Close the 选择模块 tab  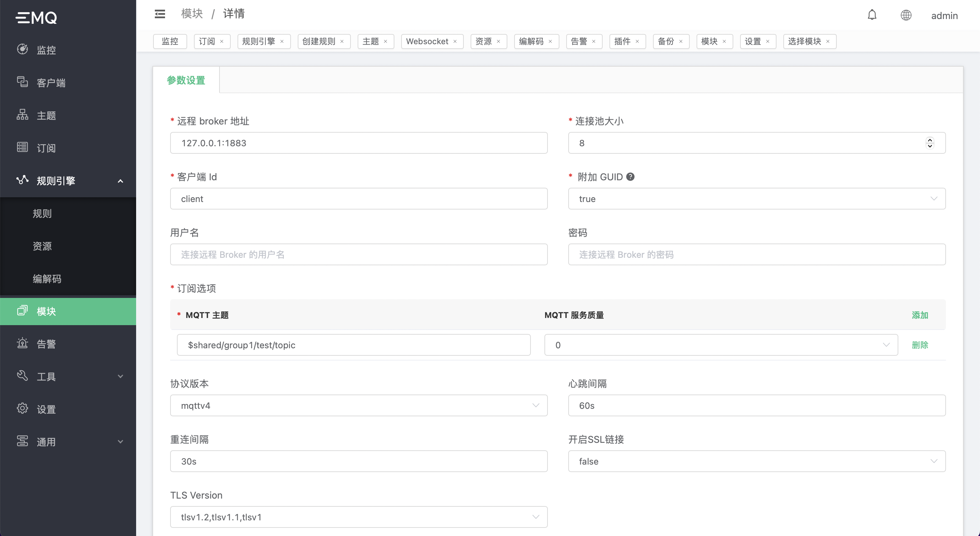(828, 41)
